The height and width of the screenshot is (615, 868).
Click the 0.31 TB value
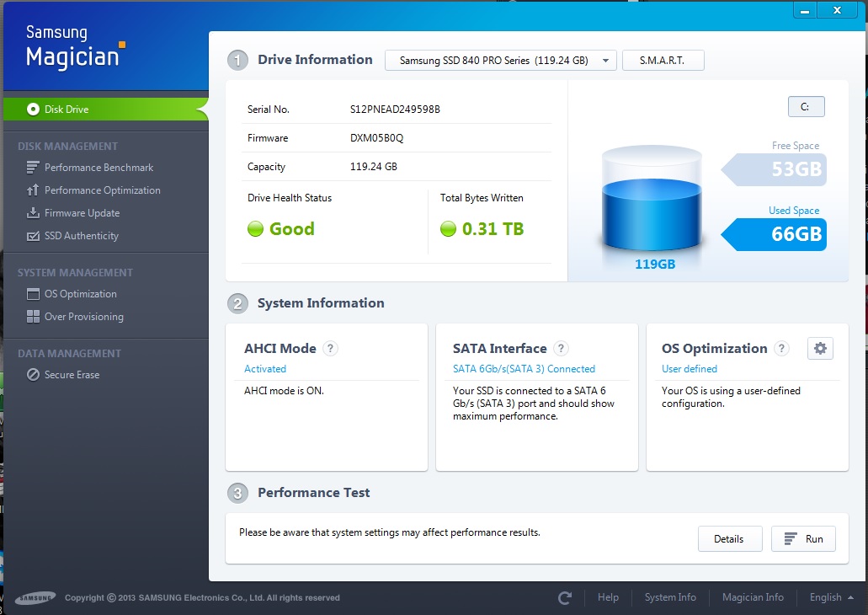click(493, 228)
